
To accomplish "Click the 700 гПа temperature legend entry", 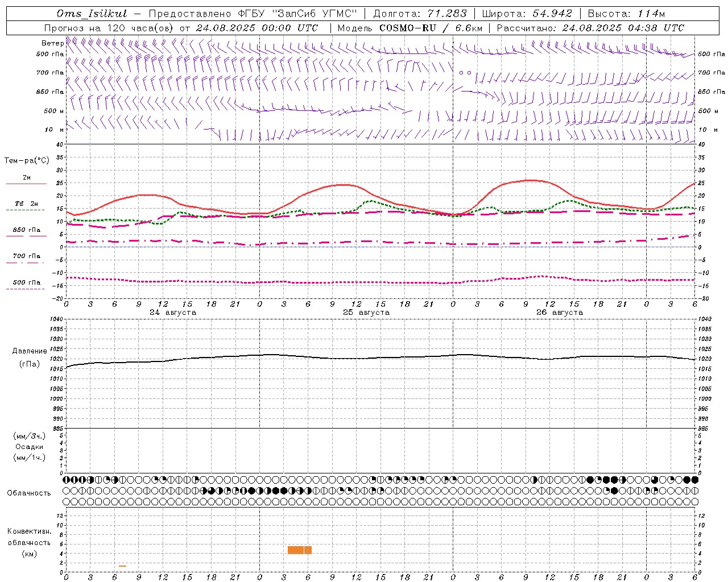I will tap(26, 256).
